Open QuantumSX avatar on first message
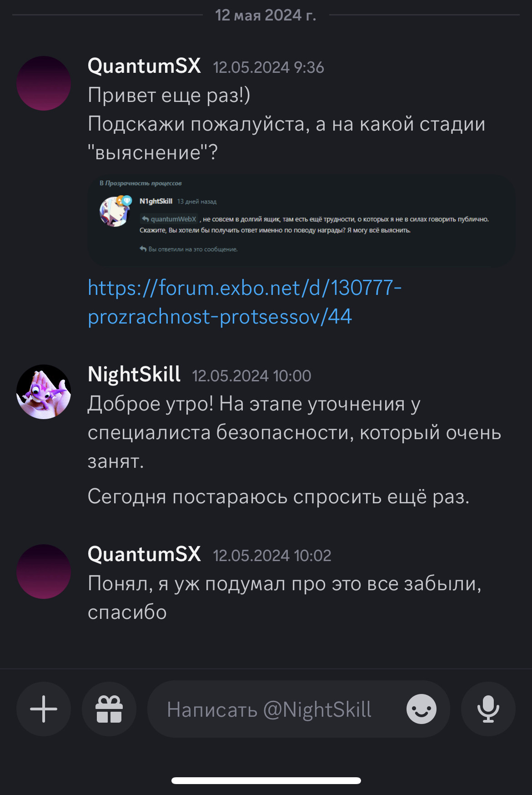The image size is (532, 795). (44, 83)
